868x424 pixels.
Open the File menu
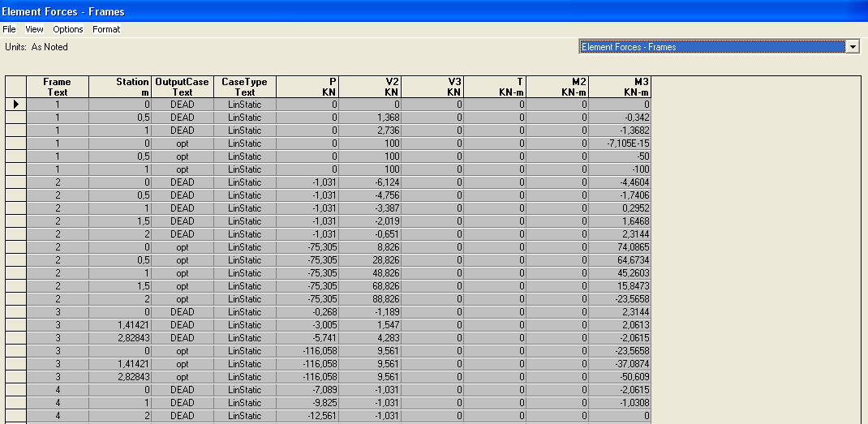click(x=10, y=29)
